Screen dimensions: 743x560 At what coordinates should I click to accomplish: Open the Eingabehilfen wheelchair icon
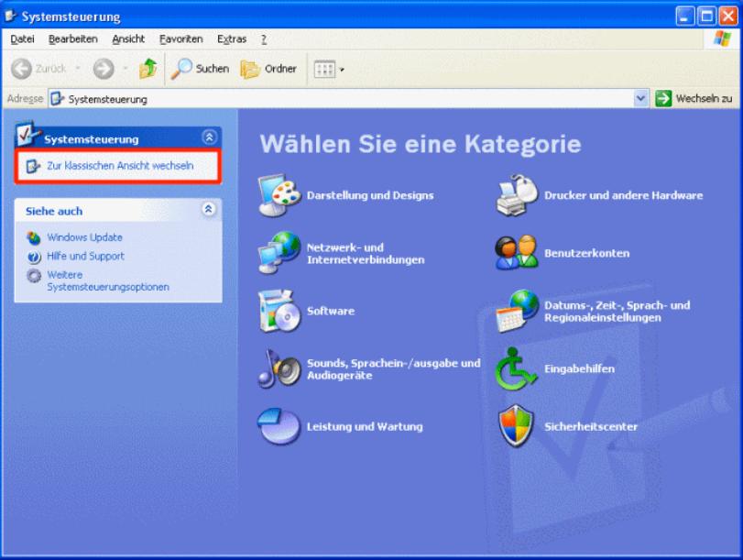(x=516, y=369)
